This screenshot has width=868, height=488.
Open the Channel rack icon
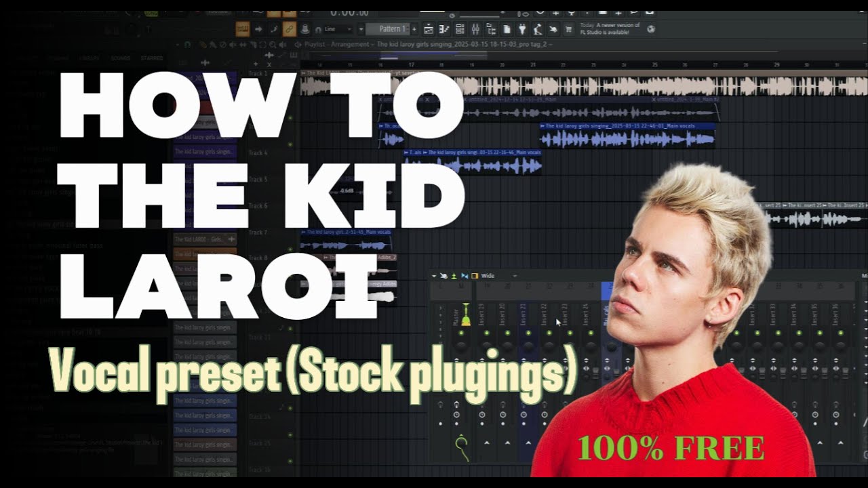(x=460, y=29)
